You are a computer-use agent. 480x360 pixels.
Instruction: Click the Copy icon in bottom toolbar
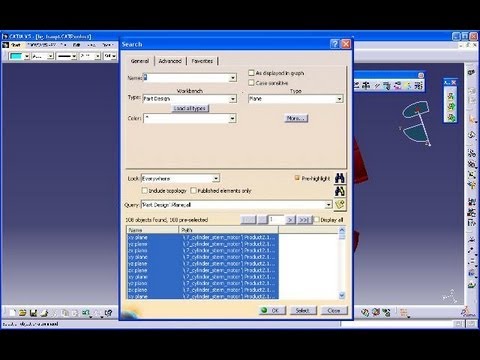tap(65, 313)
